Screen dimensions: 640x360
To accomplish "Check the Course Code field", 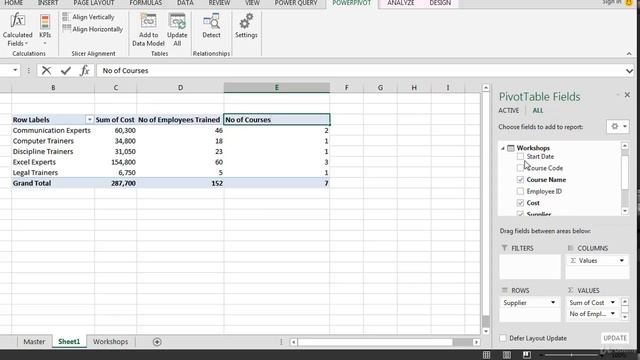I will [520, 168].
